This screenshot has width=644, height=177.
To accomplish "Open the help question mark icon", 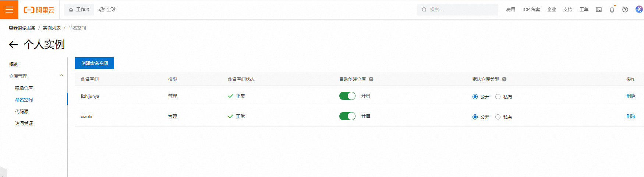I will click(625, 10).
